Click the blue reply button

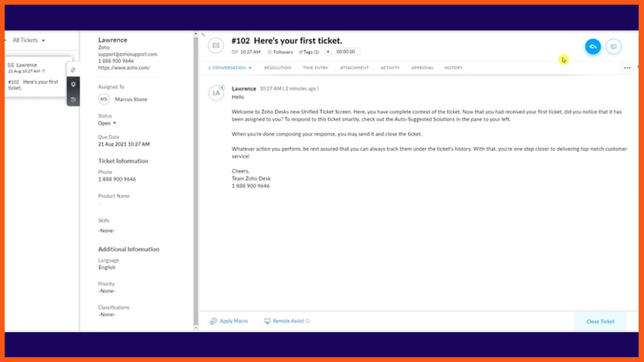pyautogui.click(x=593, y=47)
